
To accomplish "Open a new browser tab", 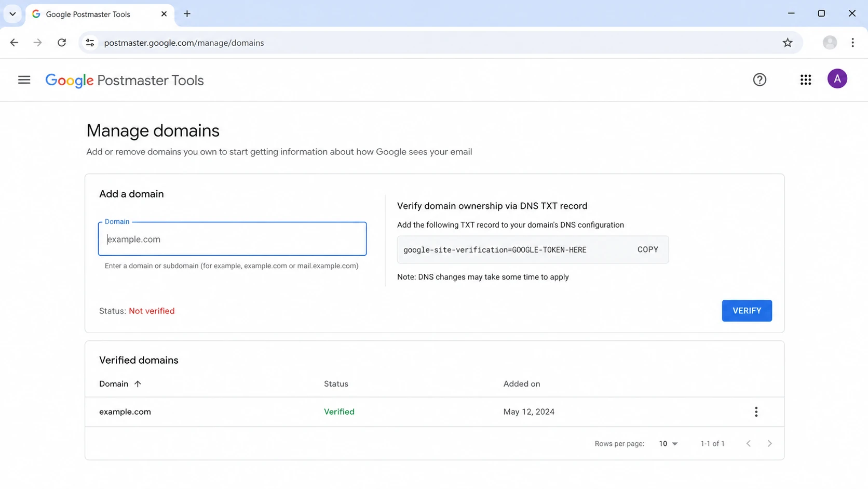I will pyautogui.click(x=187, y=14).
